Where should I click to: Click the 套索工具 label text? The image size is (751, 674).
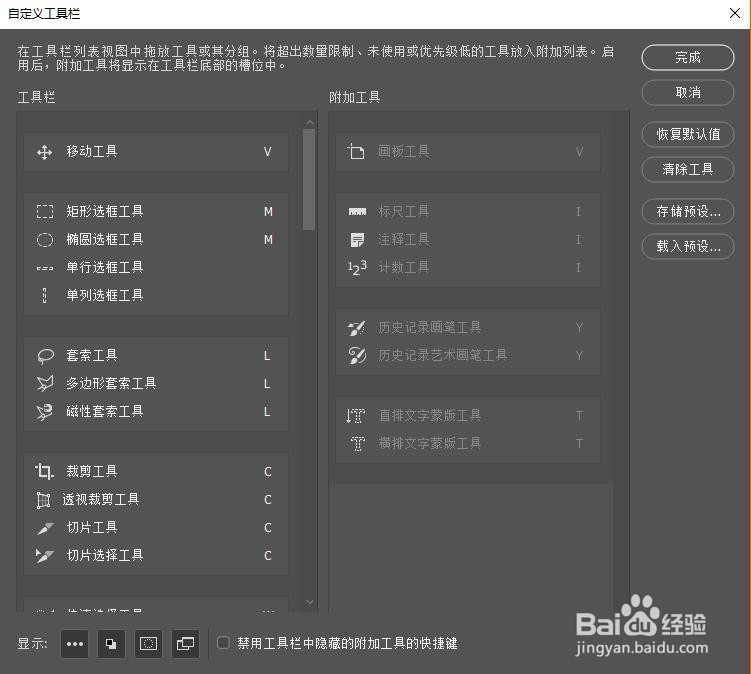click(92, 355)
